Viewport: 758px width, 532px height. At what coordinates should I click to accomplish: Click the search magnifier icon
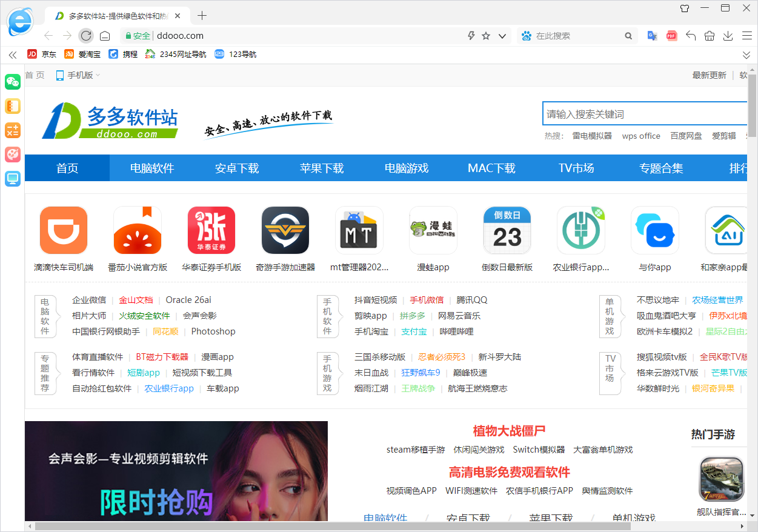pos(629,36)
